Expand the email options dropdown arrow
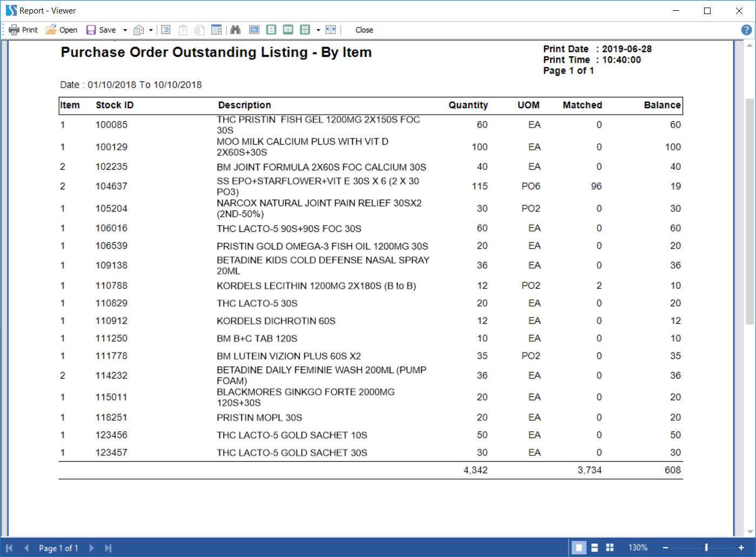This screenshot has width=756, height=557. tap(151, 30)
